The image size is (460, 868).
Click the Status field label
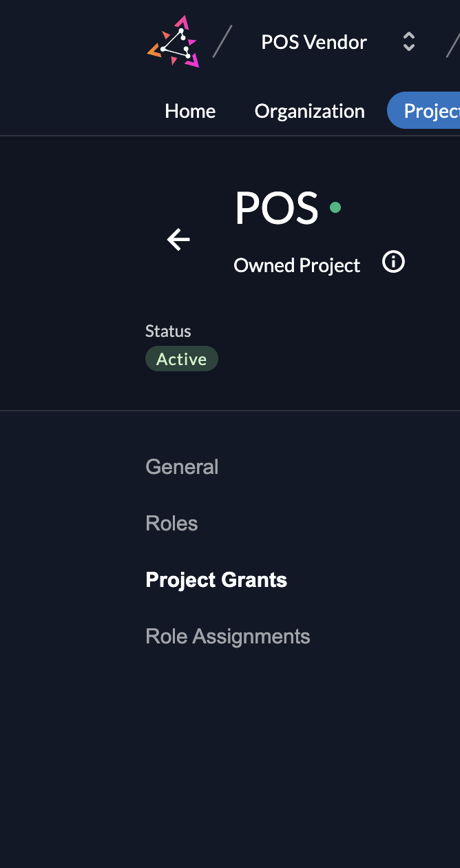pyautogui.click(x=168, y=331)
